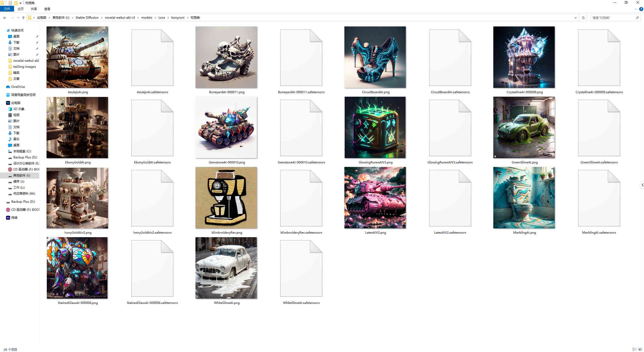Expand the 其他软件 folder in sidebar
This screenshot has height=352, width=644.
[4, 175]
